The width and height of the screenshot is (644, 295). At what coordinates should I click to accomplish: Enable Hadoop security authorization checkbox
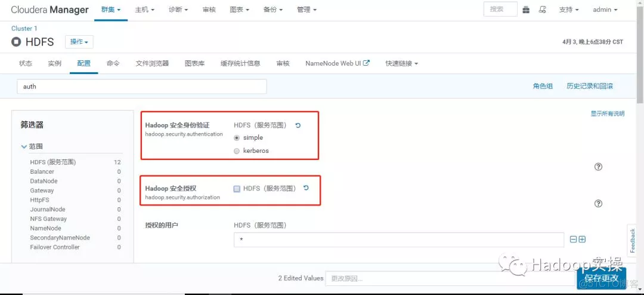(237, 189)
